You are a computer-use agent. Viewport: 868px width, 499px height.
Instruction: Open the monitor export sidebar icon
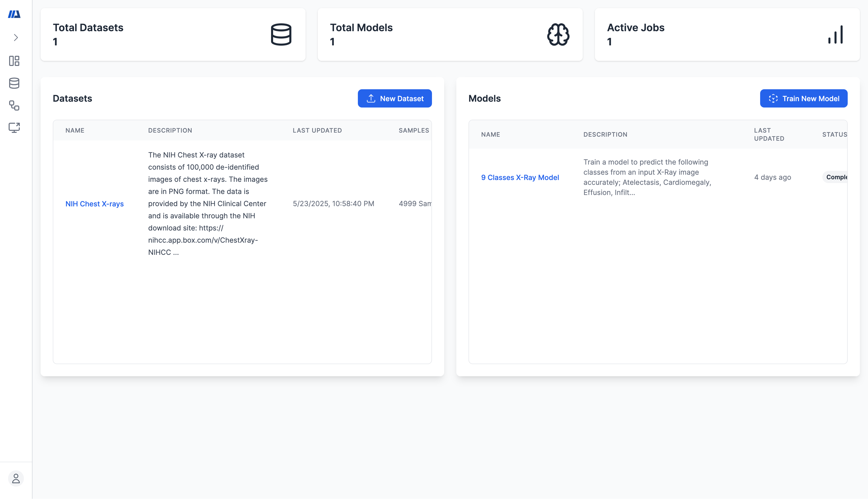click(x=14, y=128)
